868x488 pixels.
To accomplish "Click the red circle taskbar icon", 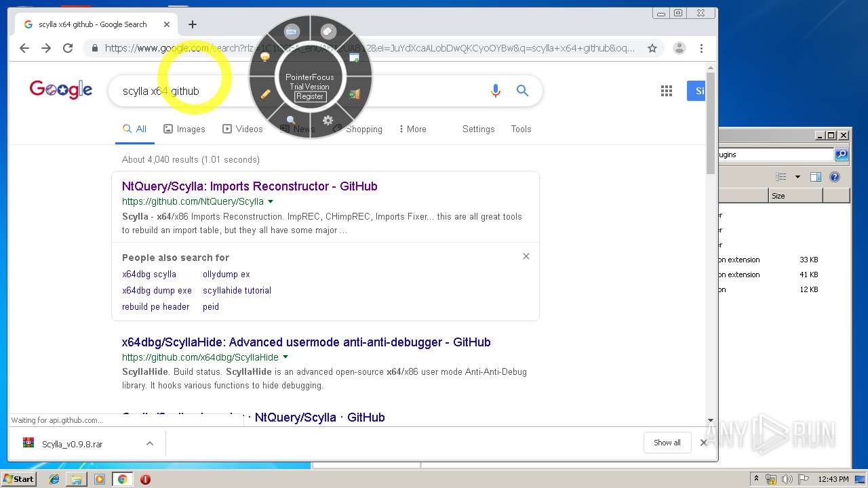I will (145, 479).
